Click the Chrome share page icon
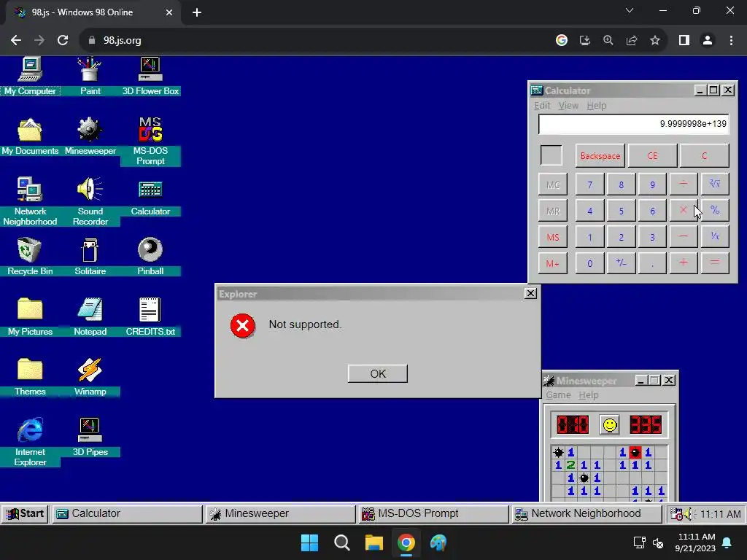 tap(632, 41)
